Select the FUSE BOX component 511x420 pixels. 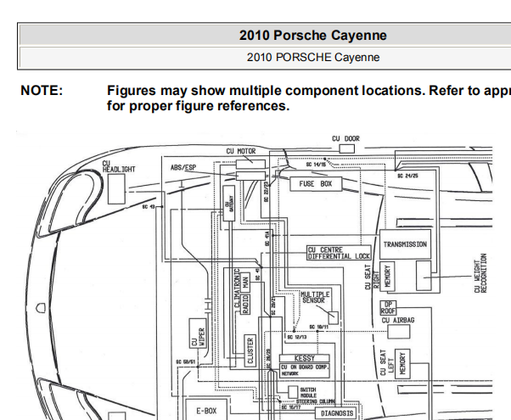click(x=315, y=183)
